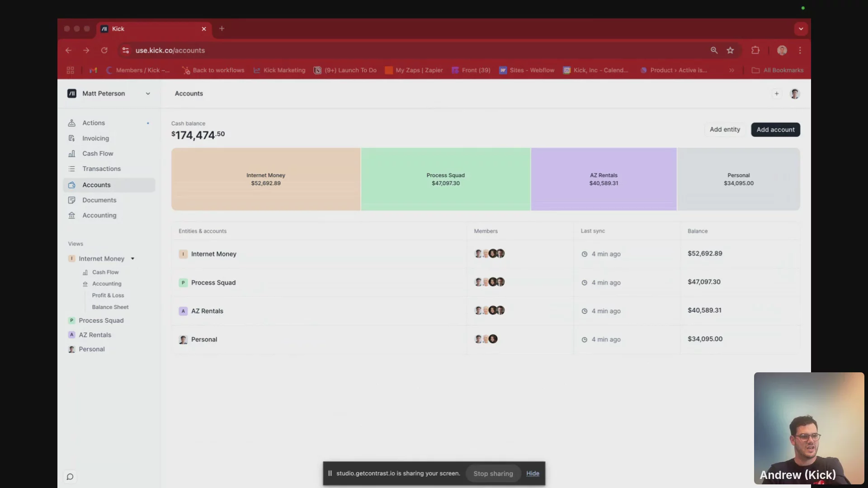868x488 pixels.
Task: Open the Internet Money entity row
Action: (x=486, y=254)
